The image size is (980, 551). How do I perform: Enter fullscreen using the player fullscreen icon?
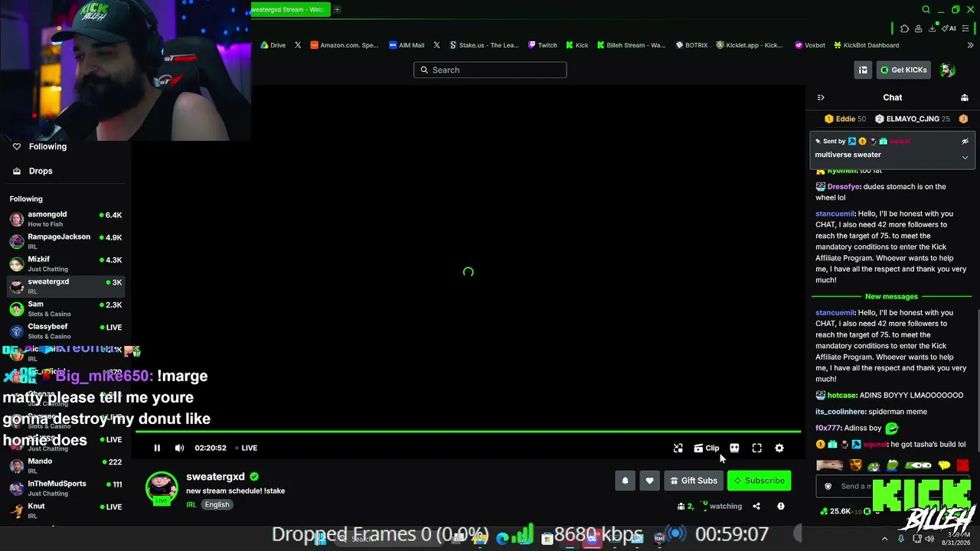click(x=756, y=448)
